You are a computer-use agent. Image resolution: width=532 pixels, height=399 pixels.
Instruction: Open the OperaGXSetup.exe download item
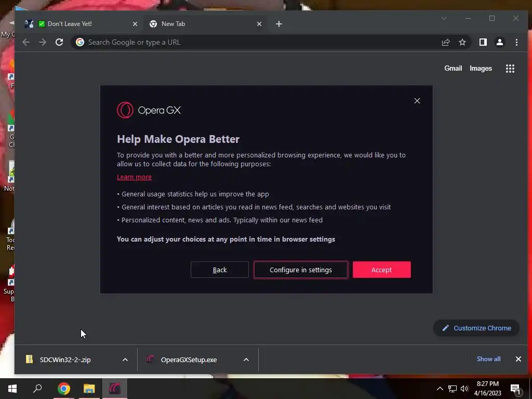tap(189, 360)
